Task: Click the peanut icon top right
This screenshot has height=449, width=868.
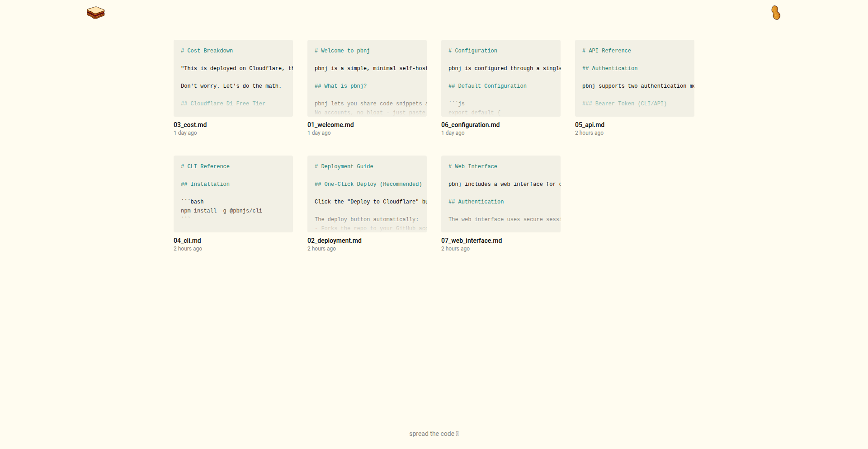Action: (776, 13)
